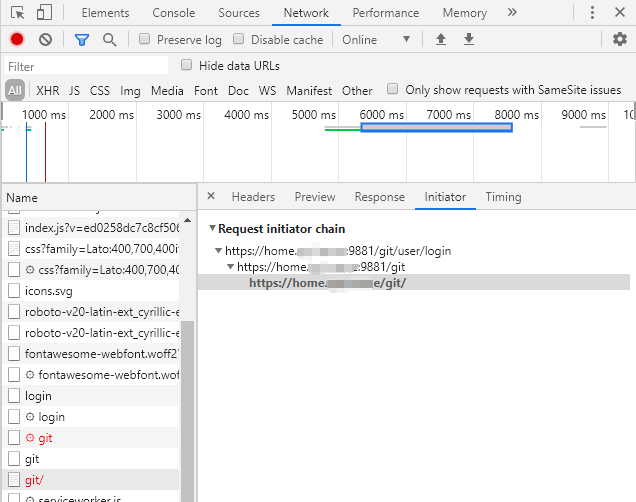Click the git/user/login URL in chain

[x=338, y=251]
